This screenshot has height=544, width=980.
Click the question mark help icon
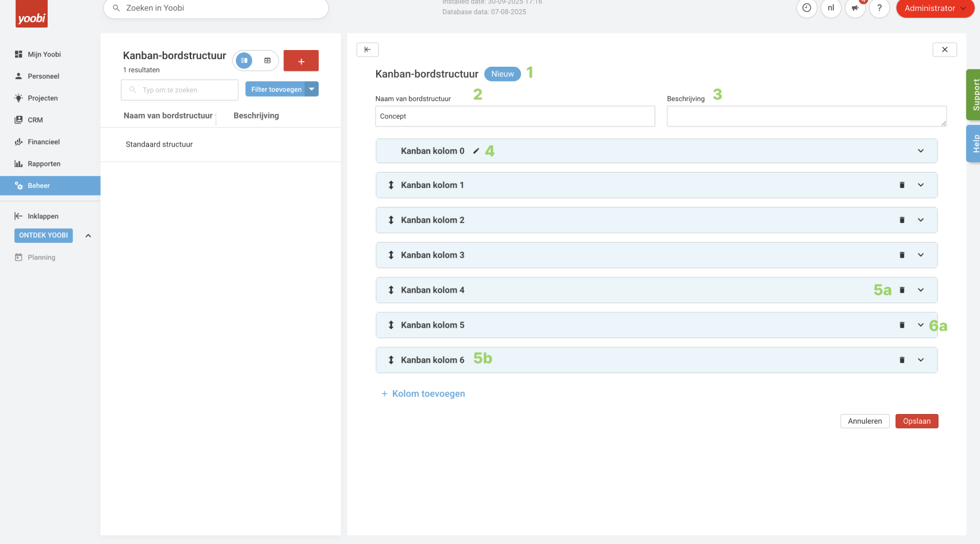879,8
